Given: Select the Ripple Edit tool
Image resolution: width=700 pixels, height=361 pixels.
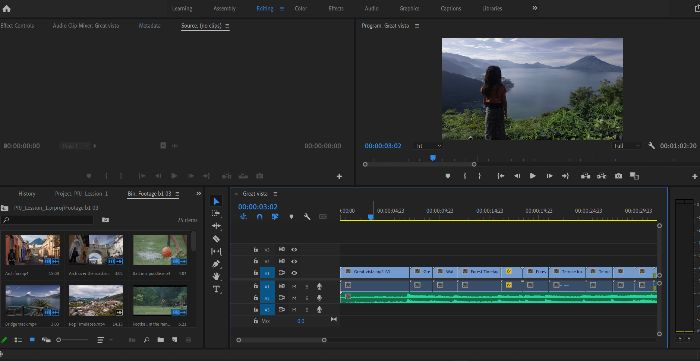Looking at the screenshot, I should (217, 226).
